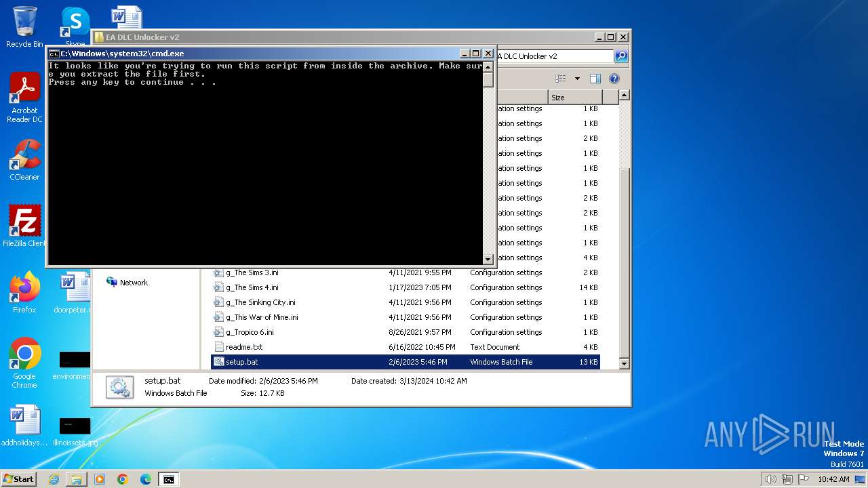
Task: Click the 10:42 AM clock
Action: click(x=833, y=479)
